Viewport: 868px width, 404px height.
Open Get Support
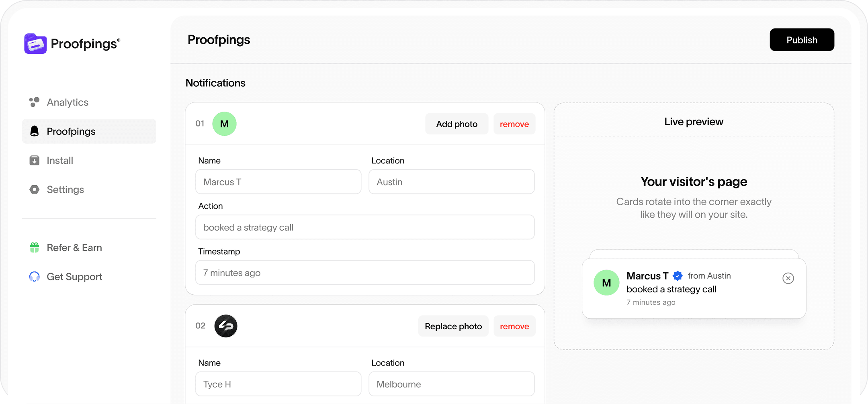(89, 277)
